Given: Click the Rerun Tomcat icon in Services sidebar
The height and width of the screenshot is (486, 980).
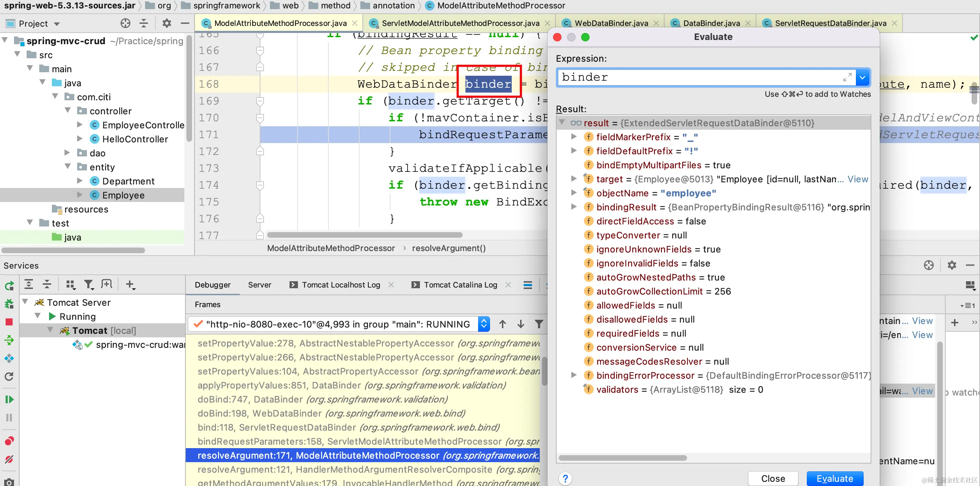Looking at the screenshot, I should 9,285.
